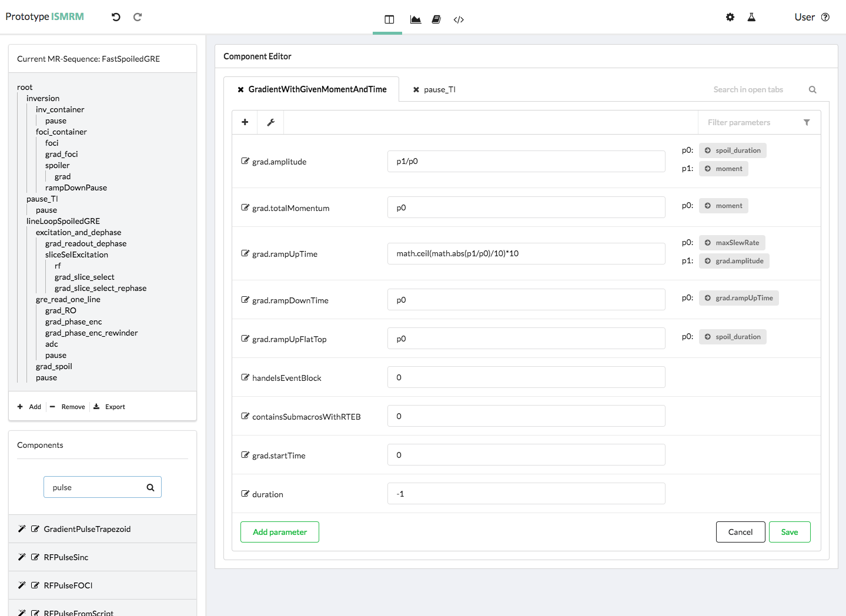846x616 pixels.
Task: Click the flask experiment icon
Action: tap(751, 17)
